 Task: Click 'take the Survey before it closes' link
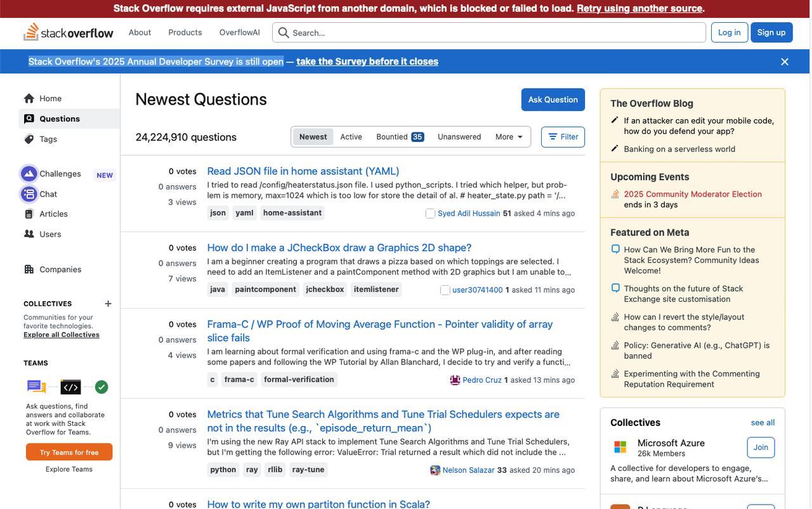[367, 61]
